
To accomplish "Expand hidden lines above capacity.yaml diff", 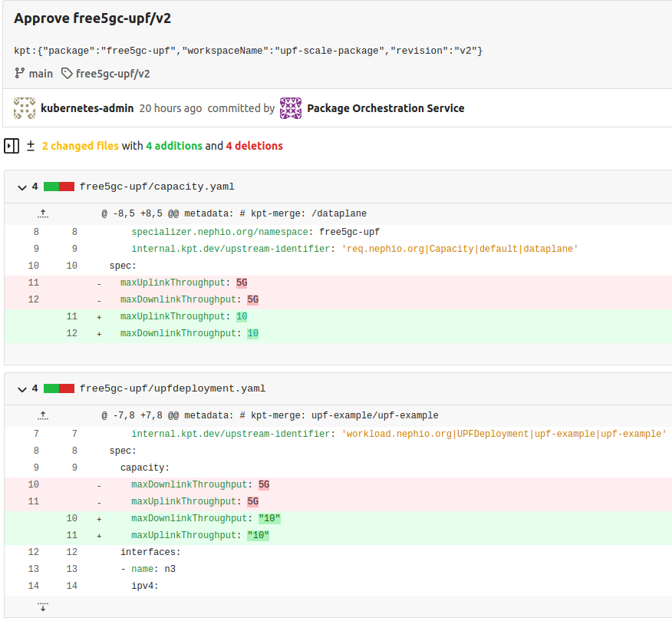I will [x=43, y=213].
